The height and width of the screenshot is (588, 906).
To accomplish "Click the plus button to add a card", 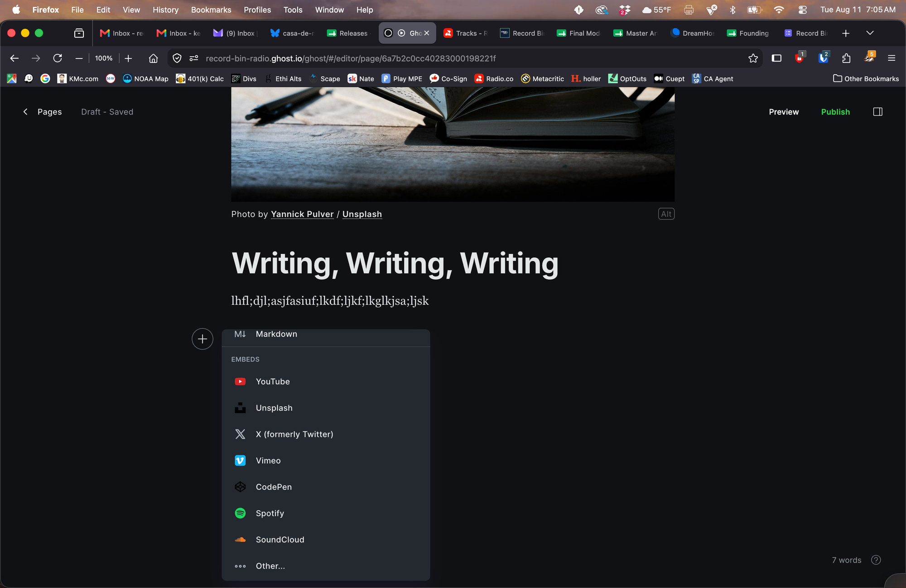I will (202, 339).
